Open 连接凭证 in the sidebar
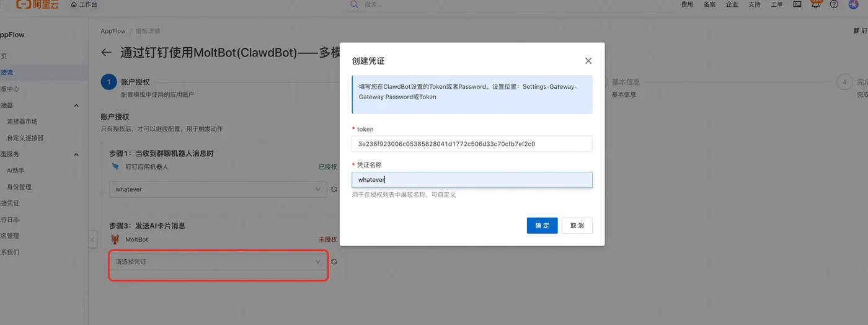The image size is (868, 325). [9, 203]
